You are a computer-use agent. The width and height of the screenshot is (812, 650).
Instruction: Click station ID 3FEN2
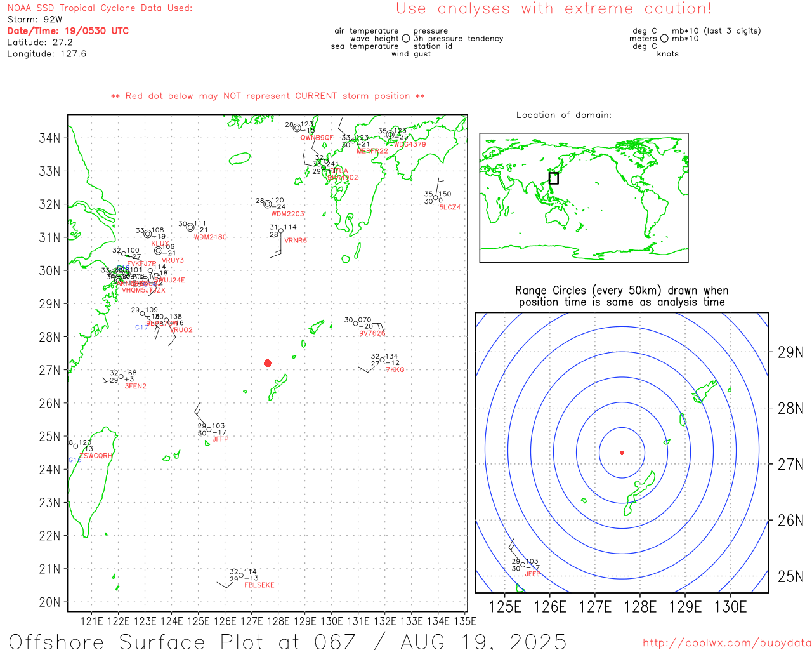(136, 386)
